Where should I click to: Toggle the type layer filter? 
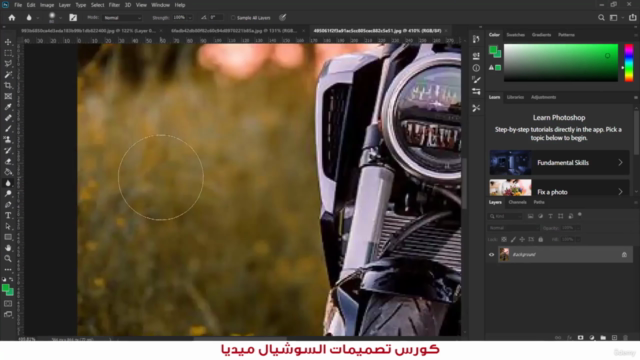[x=550, y=216]
